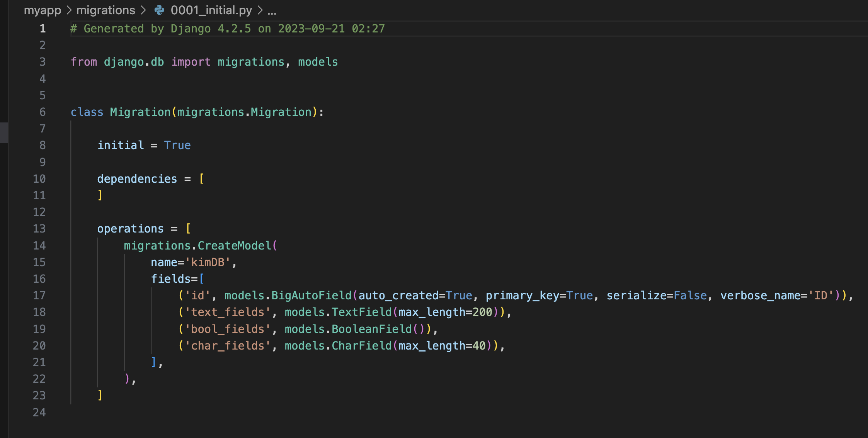Click 'BigAutoField' on line 17
The width and height of the screenshot is (868, 438).
tap(311, 295)
